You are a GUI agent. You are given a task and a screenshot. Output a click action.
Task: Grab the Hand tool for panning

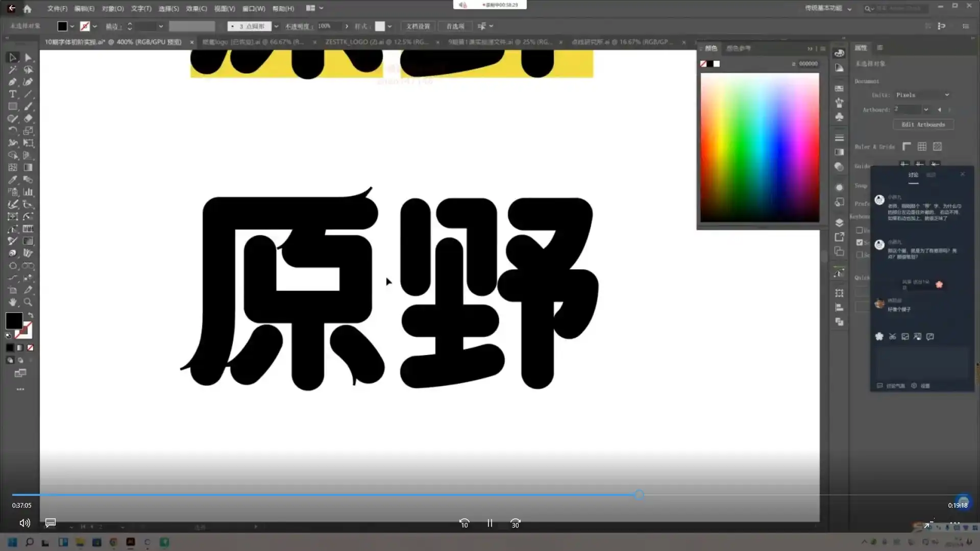[13, 302]
